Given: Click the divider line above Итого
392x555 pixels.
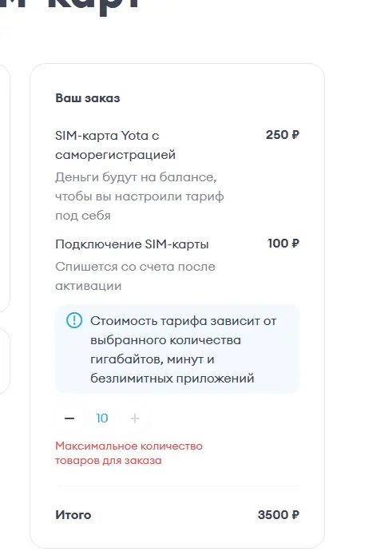Looking at the screenshot, I should 179,486.
